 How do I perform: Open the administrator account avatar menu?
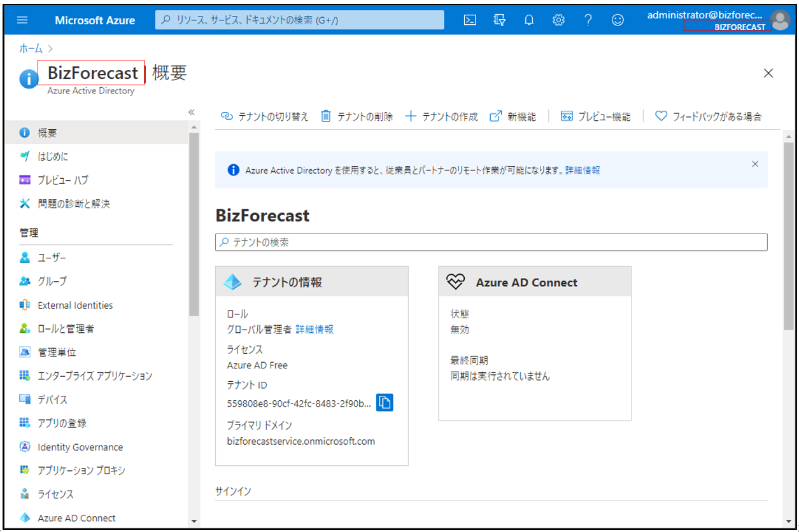coord(779,20)
